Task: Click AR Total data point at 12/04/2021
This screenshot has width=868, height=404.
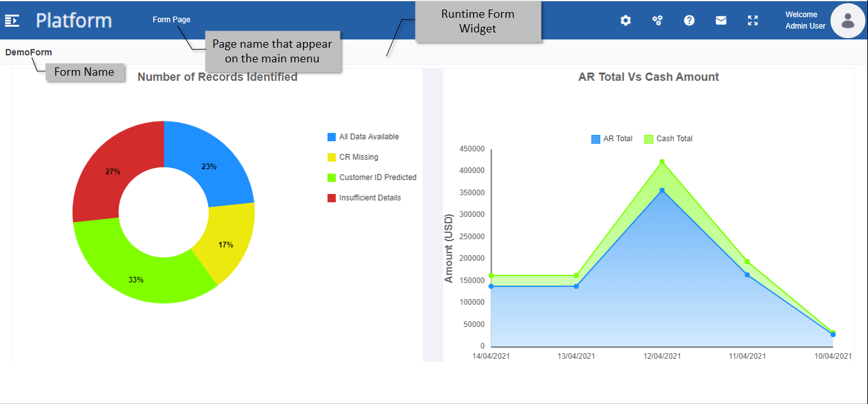Action: pos(662,190)
